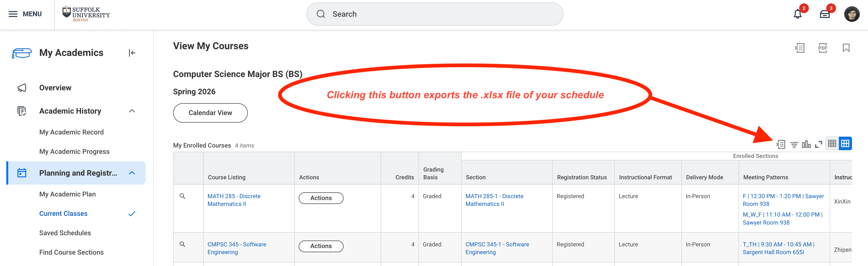Collapse the My Academics sidebar panel
Screen dimensions: 868x266
[x=132, y=53]
